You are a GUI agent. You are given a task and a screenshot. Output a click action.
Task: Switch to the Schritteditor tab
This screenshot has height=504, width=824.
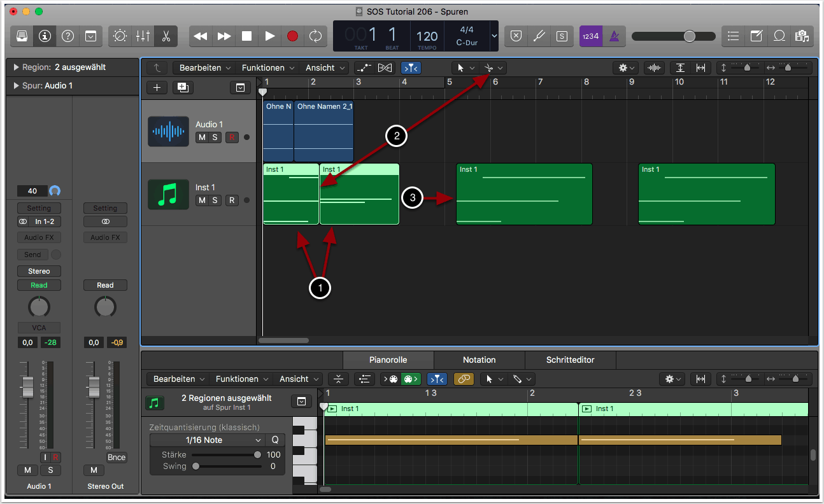pyautogui.click(x=570, y=360)
